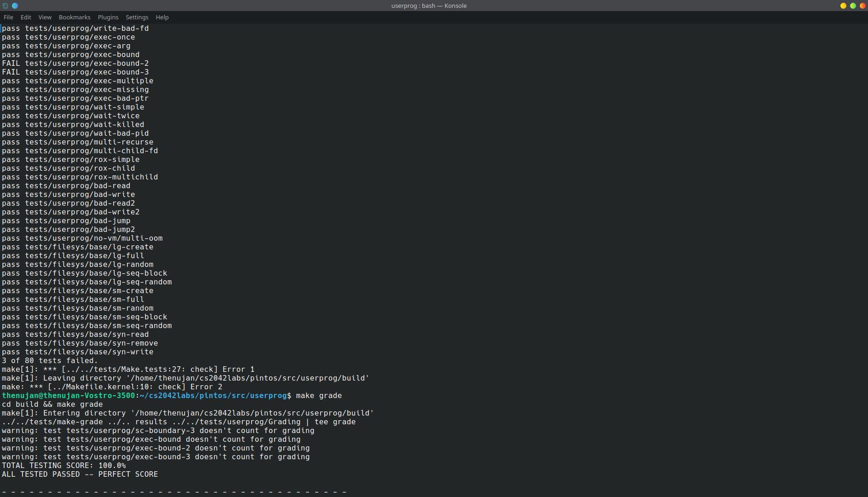Maximize window with the green button
This screenshot has height=497, width=868.
[853, 6]
